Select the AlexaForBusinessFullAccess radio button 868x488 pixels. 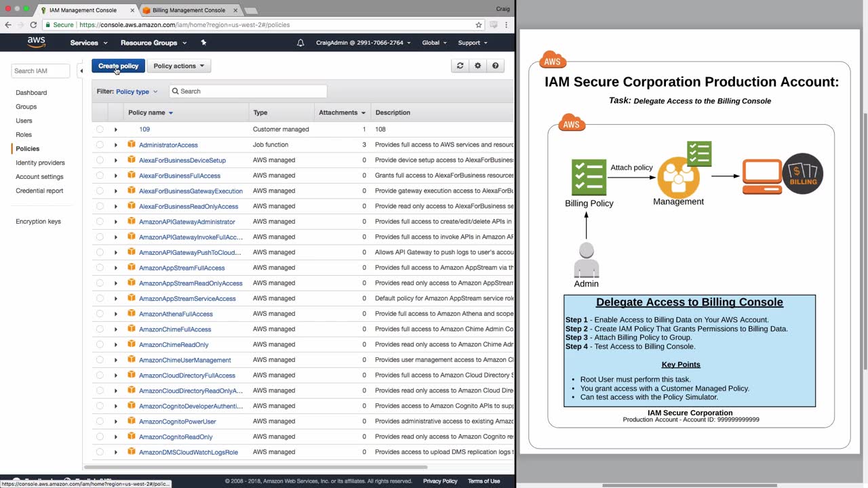[100, 176]
